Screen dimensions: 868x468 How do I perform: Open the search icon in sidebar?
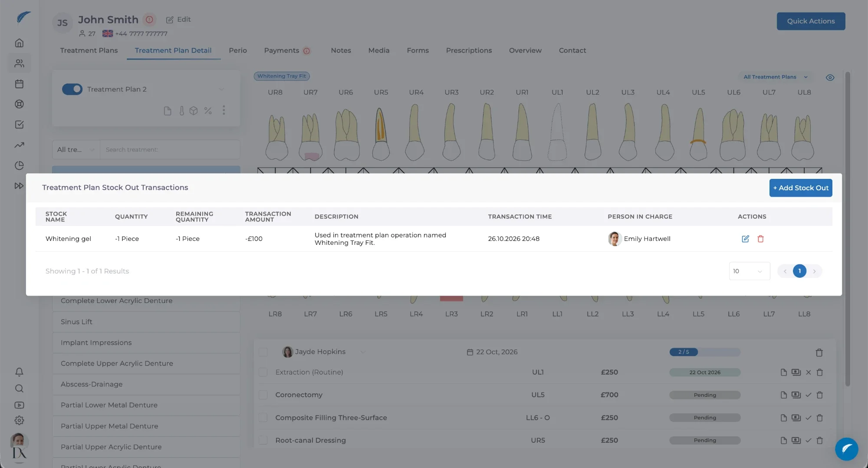pos(19,389)
